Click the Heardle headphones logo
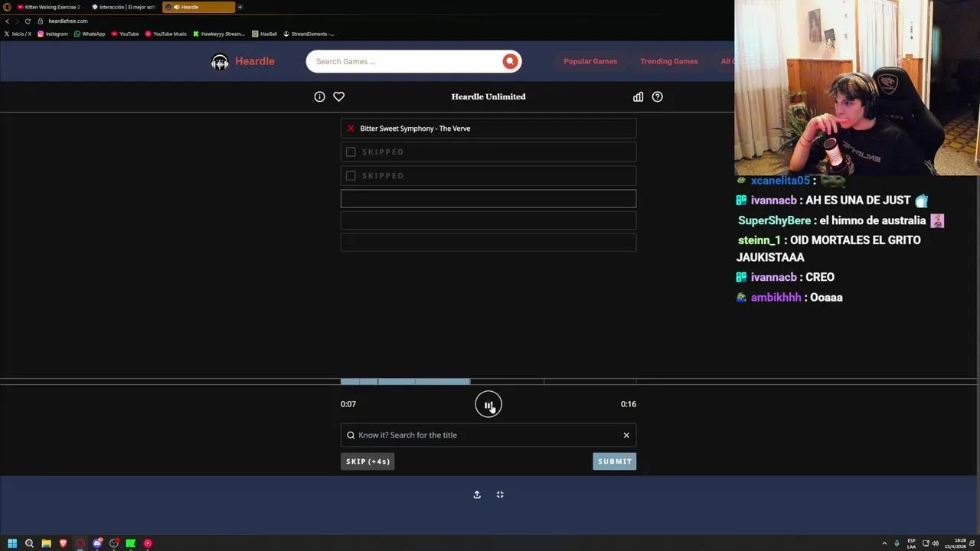980x551 pixels. point(220,61)
